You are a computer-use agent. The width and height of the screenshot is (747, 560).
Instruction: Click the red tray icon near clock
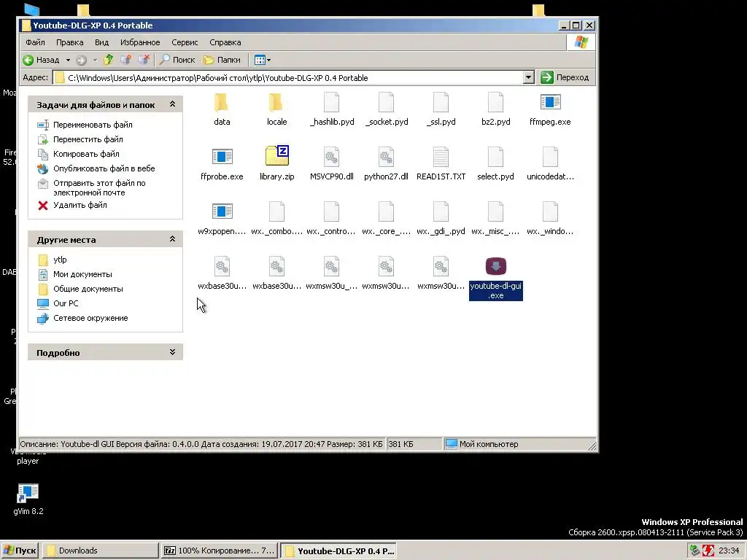(708, 551)
